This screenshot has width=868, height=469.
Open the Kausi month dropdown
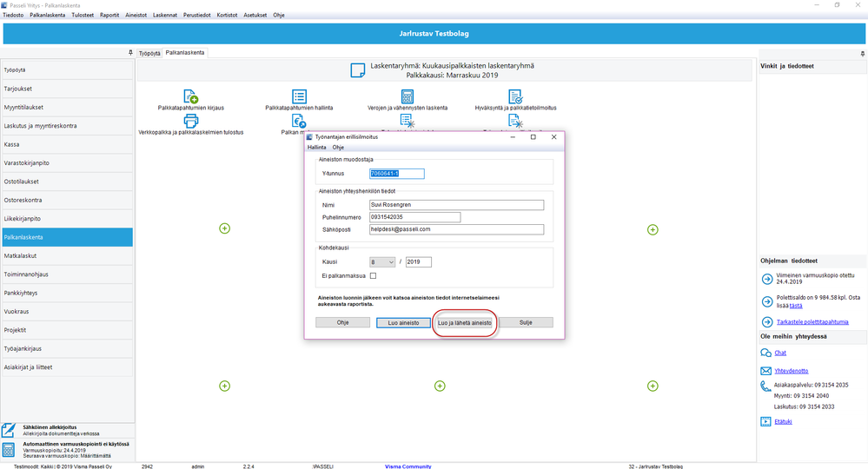click(x=382, y=262)
